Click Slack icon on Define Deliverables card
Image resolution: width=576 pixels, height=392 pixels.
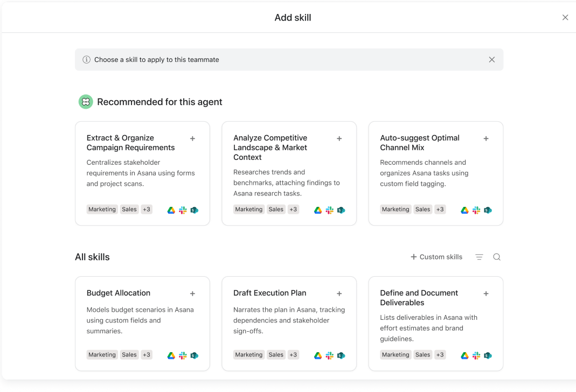pyautogui.click(x=476, y=355)
